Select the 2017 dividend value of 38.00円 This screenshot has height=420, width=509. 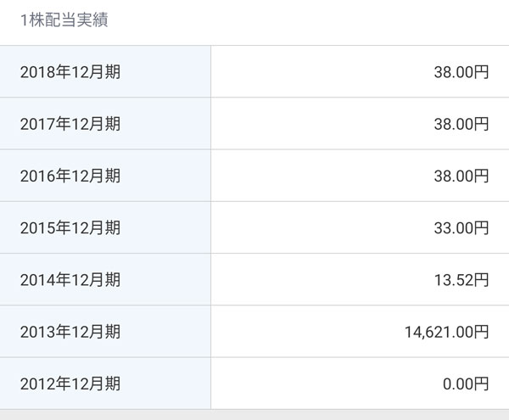461,124
